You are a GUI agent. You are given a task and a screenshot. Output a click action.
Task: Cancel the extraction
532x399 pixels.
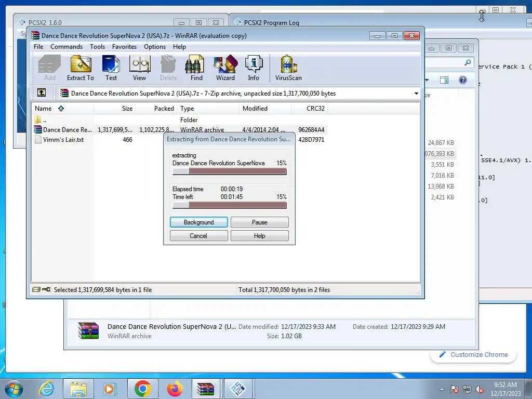click(199, 236)
